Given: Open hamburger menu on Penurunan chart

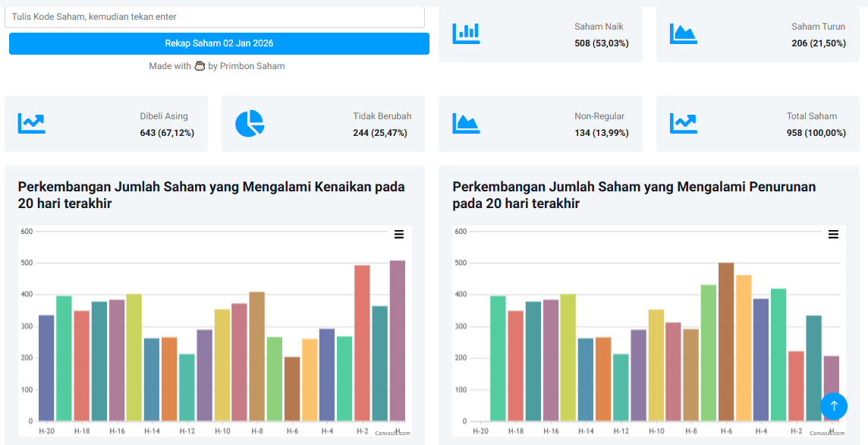Looking at the screenshot, I should [x=833, y=235].
